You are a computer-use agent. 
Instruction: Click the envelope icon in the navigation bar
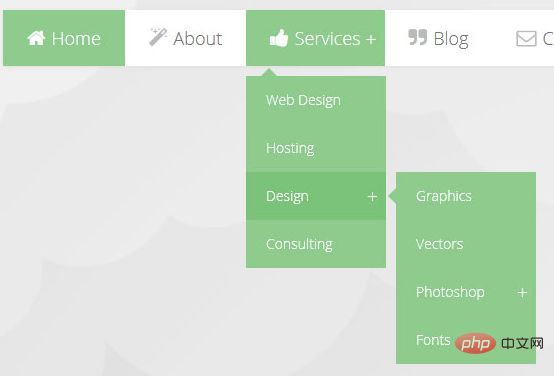pos(526,39)
